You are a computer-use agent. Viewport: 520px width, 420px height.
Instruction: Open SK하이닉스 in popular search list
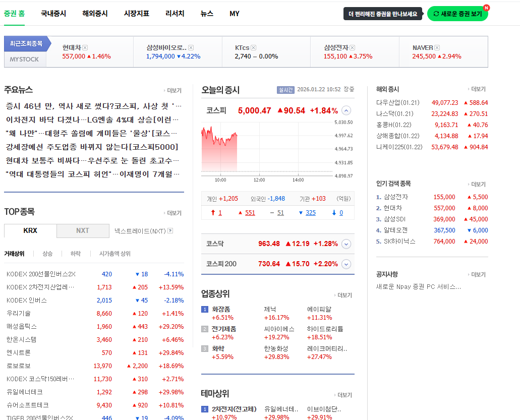[x=399, y=242]
